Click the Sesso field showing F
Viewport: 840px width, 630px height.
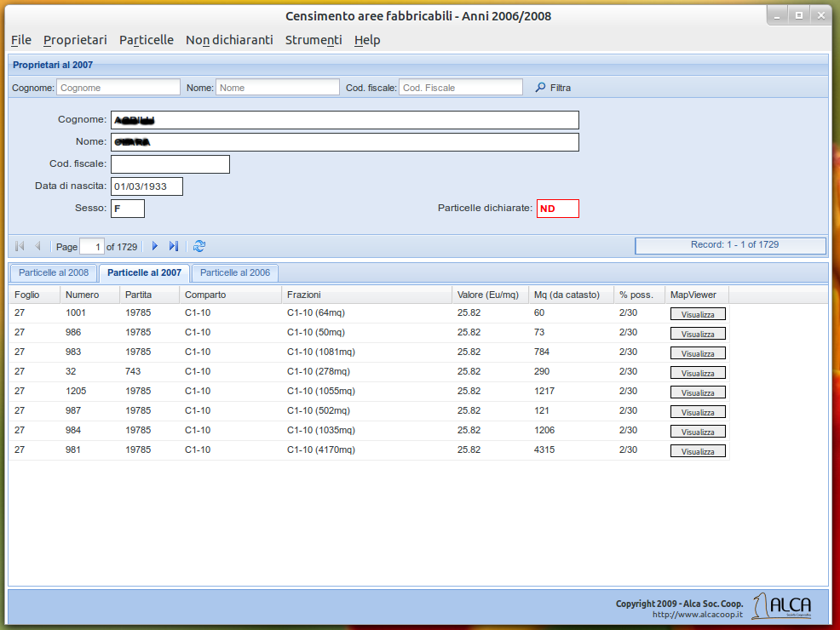coord(128,209)
